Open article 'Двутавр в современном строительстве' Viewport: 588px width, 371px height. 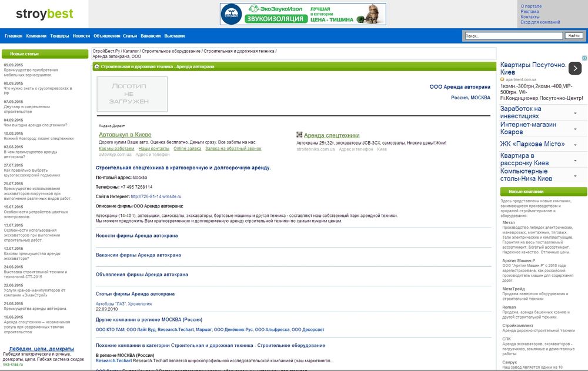tap(26, 109)
